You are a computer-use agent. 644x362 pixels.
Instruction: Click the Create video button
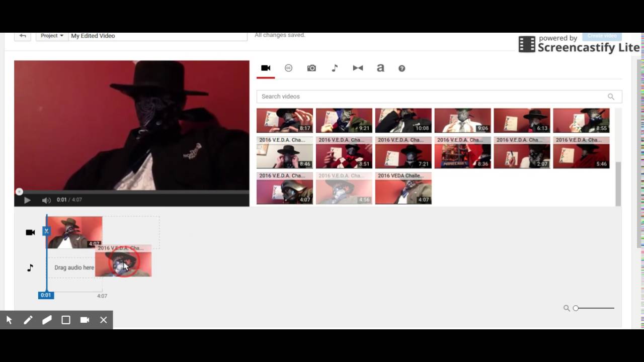[602, 36]
